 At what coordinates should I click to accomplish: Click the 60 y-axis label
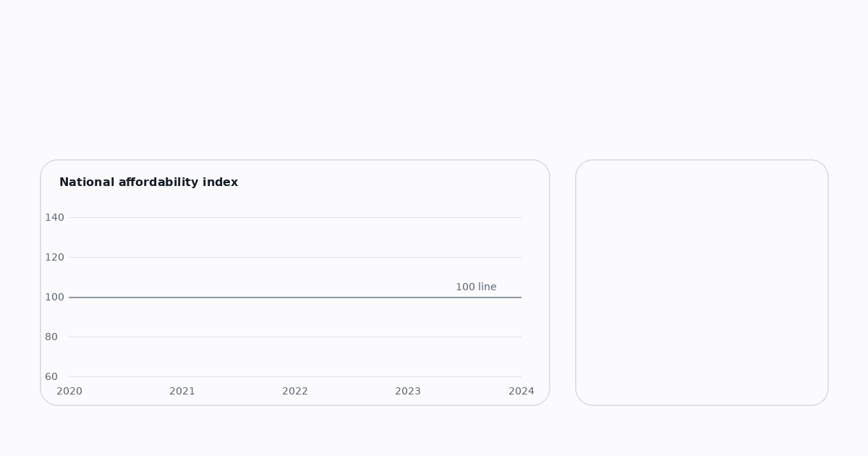point(51,376)
